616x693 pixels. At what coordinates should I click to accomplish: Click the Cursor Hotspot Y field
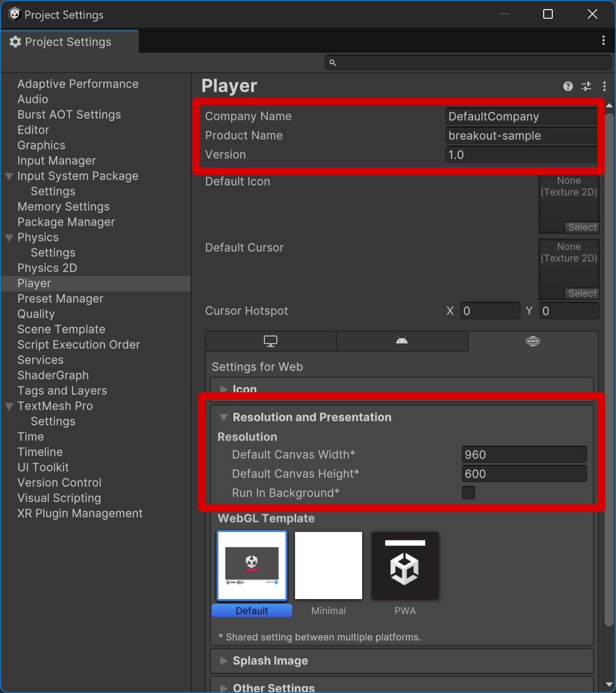(570, 311)
